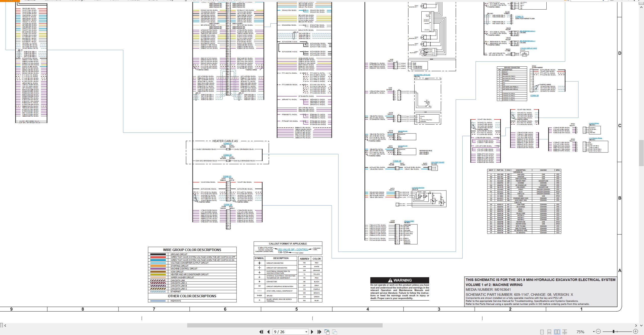The image size is (644, 335).
Task: Click the REFERENCE PIN'S label
Action: coord(426,151)
